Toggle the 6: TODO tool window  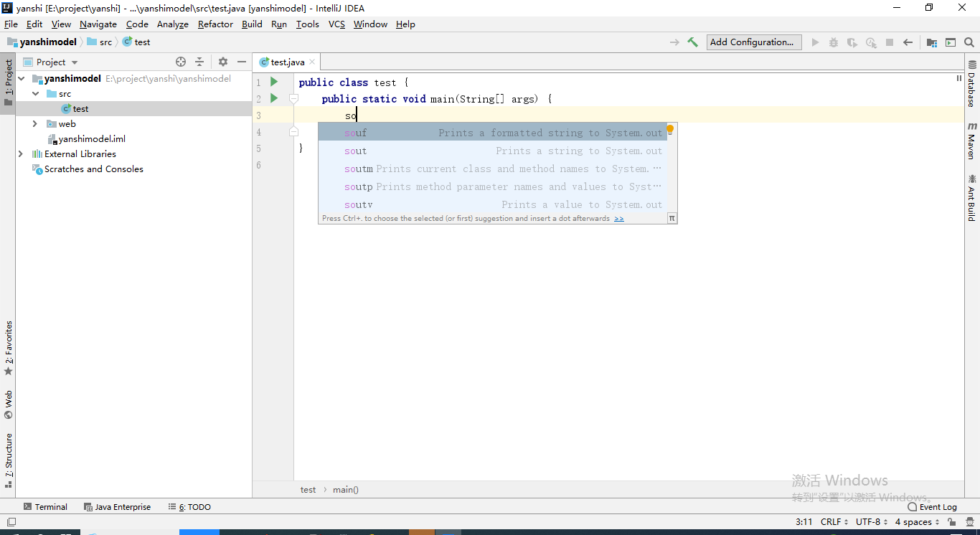click(189, 507)
